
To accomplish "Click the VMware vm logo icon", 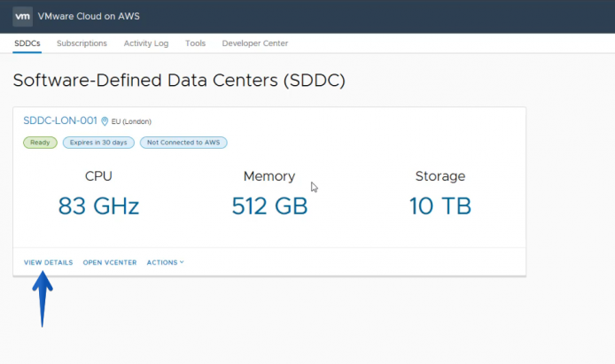I will point(22,17).
